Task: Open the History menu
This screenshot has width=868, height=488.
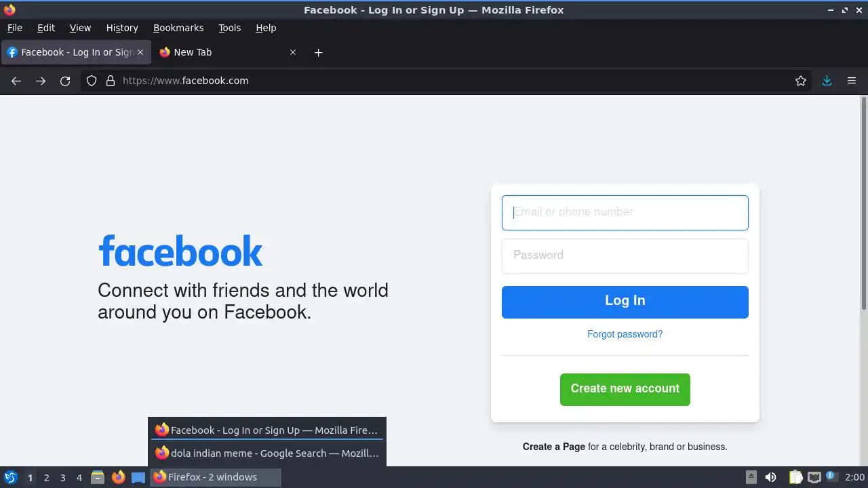Action: point(122,28)
